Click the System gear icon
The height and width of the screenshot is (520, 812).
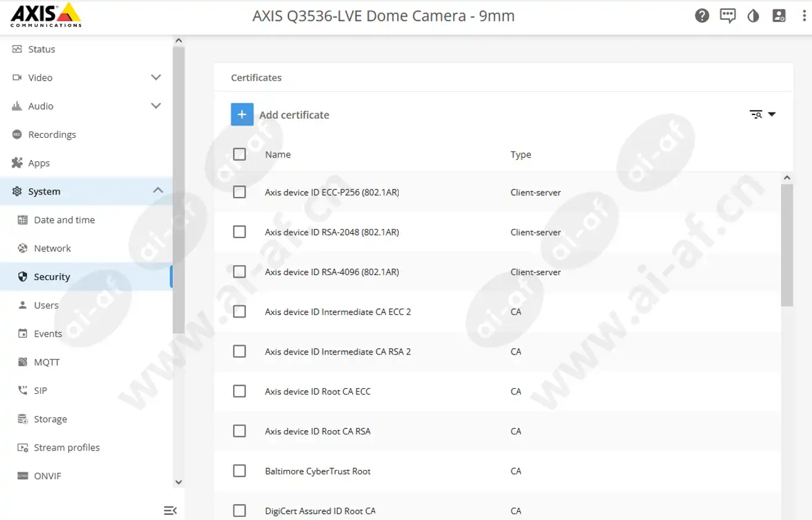(x=17, y=191)
